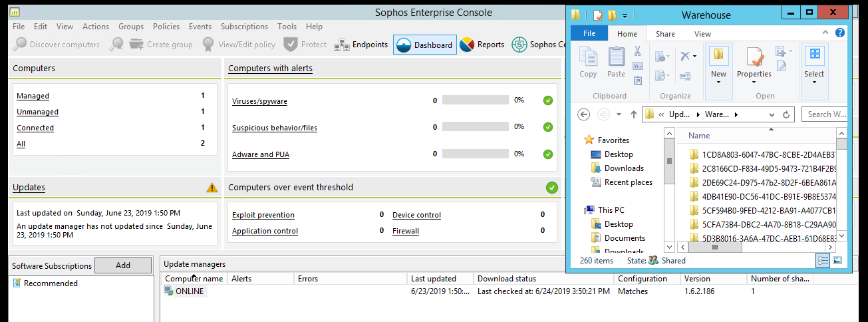Image resolution: width=868 pixels, height=322 pixels.
Task: Select folder starting with 1CD8A803-6047
Action: (763, 154)
